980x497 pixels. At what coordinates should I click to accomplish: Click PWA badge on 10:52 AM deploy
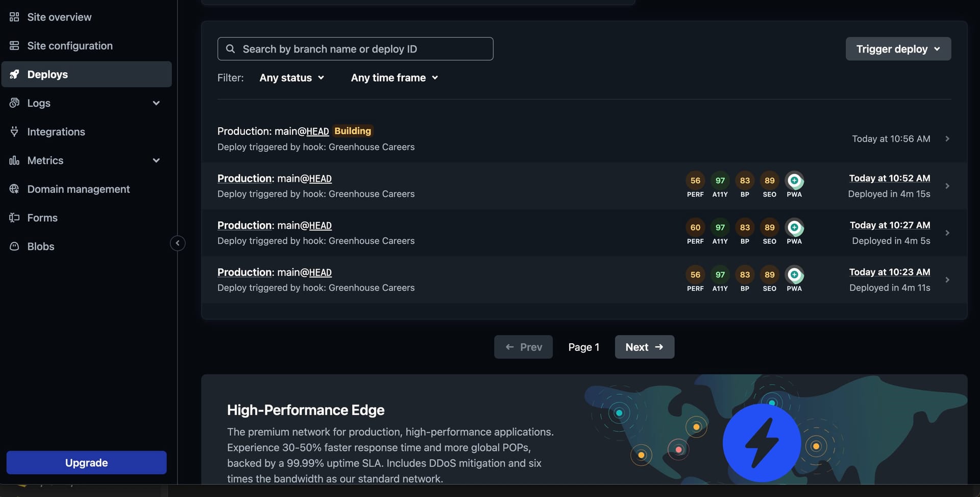(x=794, y=181)
